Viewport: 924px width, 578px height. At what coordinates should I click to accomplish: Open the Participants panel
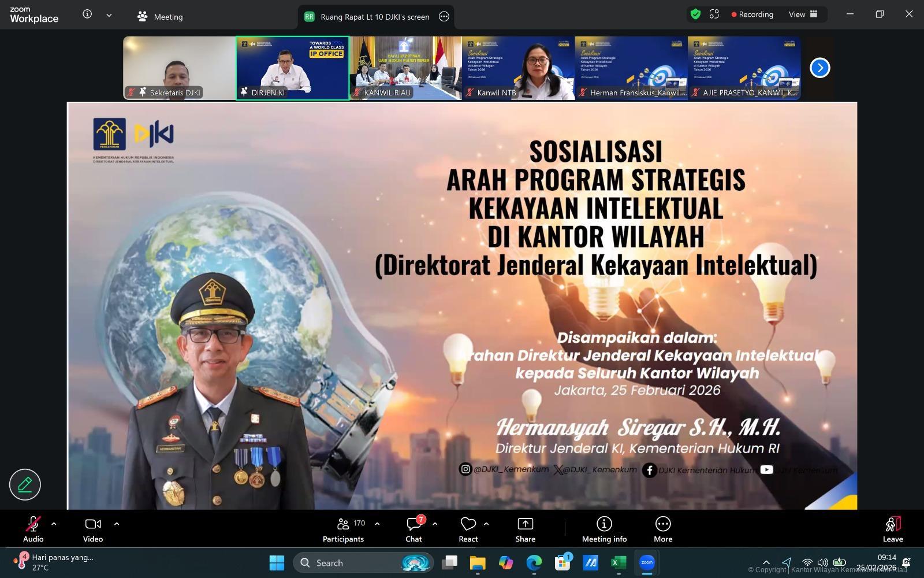click(343, 528)
